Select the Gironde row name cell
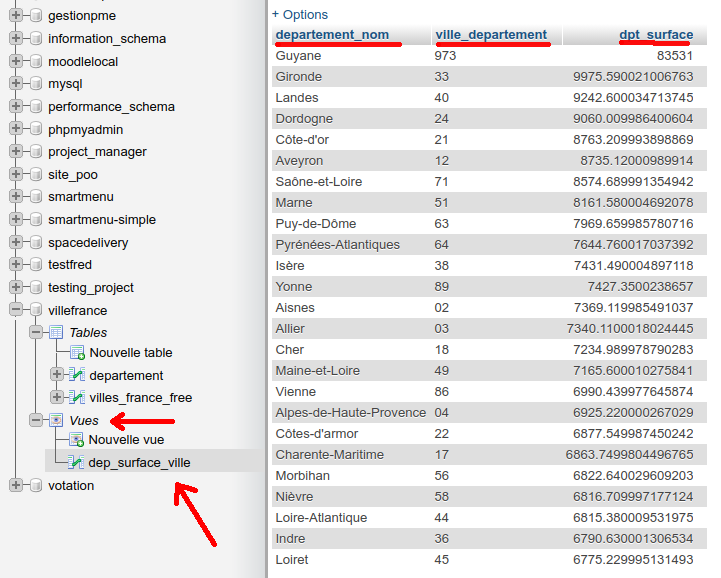This screenshot has width=721, height=578. 298,77
